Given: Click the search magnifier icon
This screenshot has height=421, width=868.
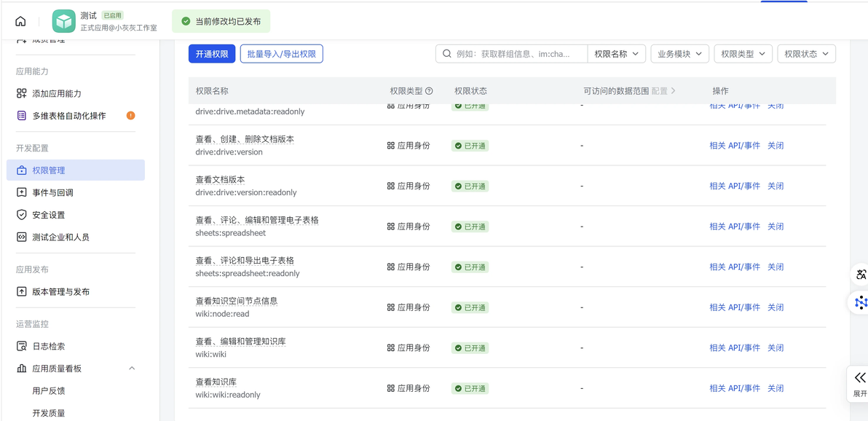Looking at the screenshot, I should pyautogui.click(x=446, y=54).
